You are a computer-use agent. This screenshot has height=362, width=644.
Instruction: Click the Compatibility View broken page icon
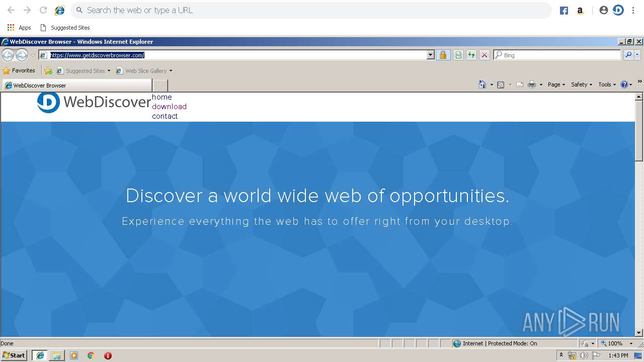click(x=458, y=55)
